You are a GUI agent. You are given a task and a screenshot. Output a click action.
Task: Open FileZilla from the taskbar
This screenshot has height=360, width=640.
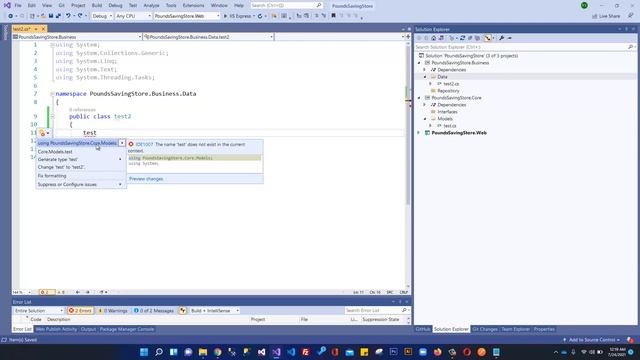(x=305, y=352)
